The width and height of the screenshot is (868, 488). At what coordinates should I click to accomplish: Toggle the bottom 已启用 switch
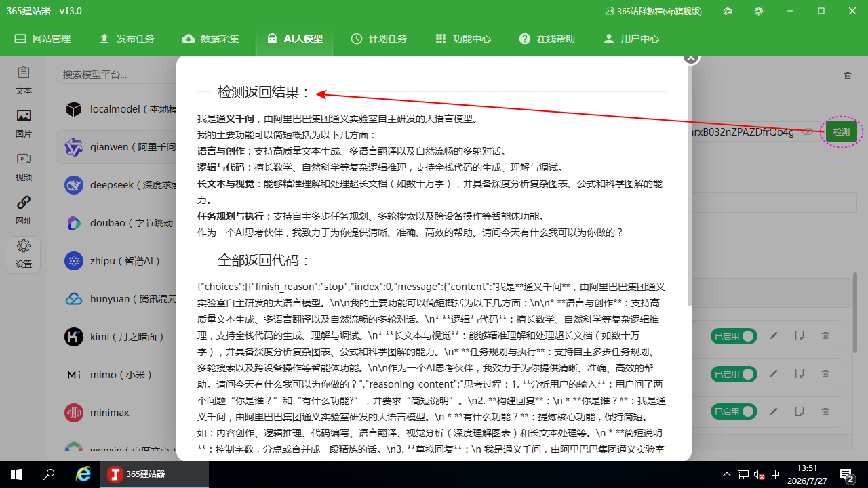(x=734, y=411)
